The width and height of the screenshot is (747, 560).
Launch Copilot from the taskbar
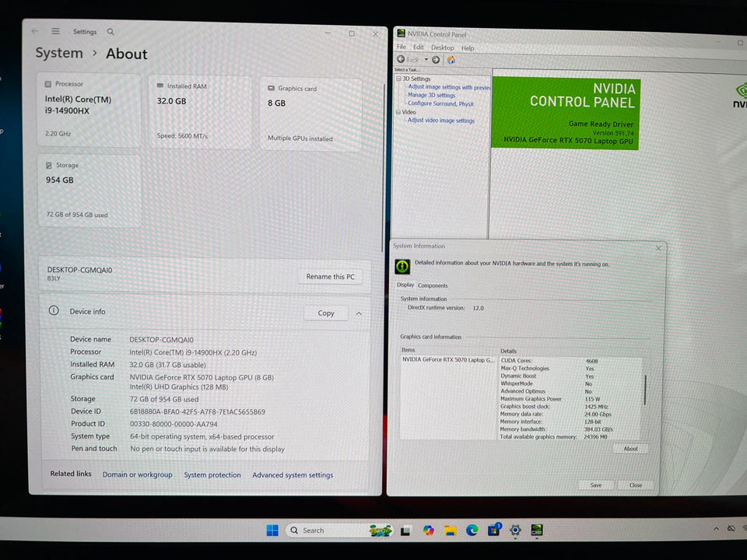point(428,530)
